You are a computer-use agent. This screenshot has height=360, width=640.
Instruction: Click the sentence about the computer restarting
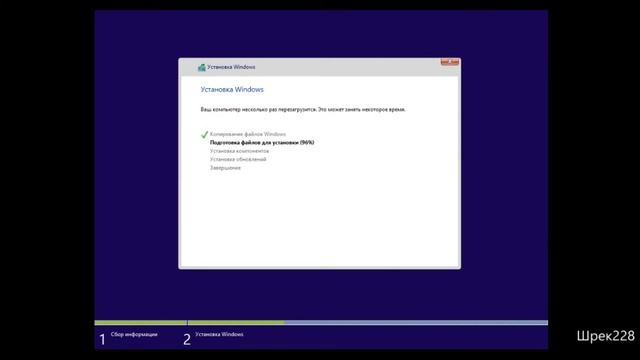(x=303, y=109)
